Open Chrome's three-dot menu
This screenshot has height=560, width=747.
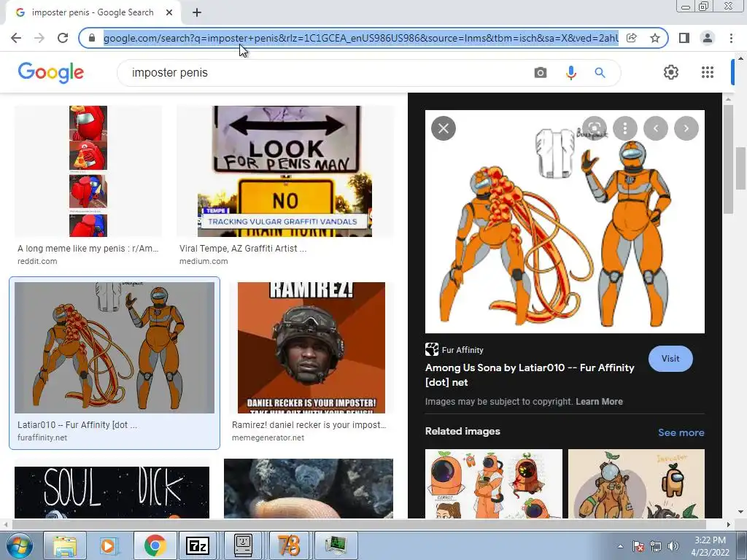coord(731,38)
